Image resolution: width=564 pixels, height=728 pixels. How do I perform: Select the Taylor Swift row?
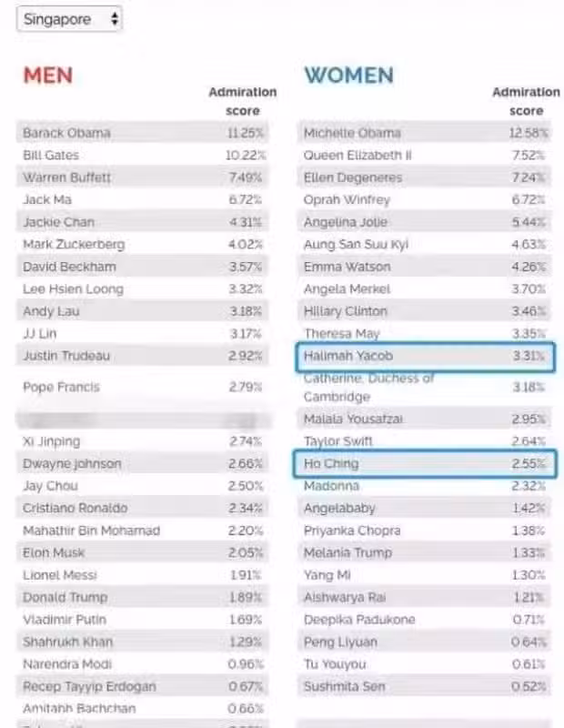(x=424, y=441)
